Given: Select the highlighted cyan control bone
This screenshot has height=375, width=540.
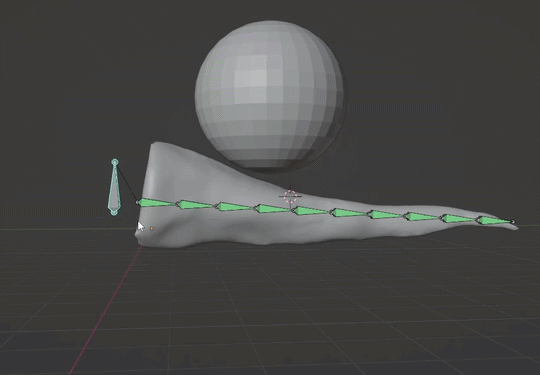Looking at the screenshot, I should (115, 187).
